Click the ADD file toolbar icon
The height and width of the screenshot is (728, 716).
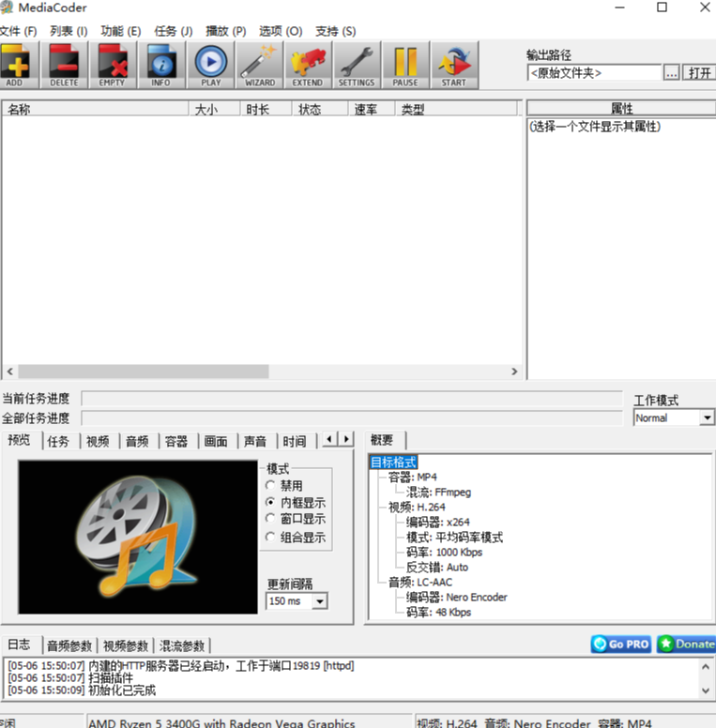[x=18, y=65]
